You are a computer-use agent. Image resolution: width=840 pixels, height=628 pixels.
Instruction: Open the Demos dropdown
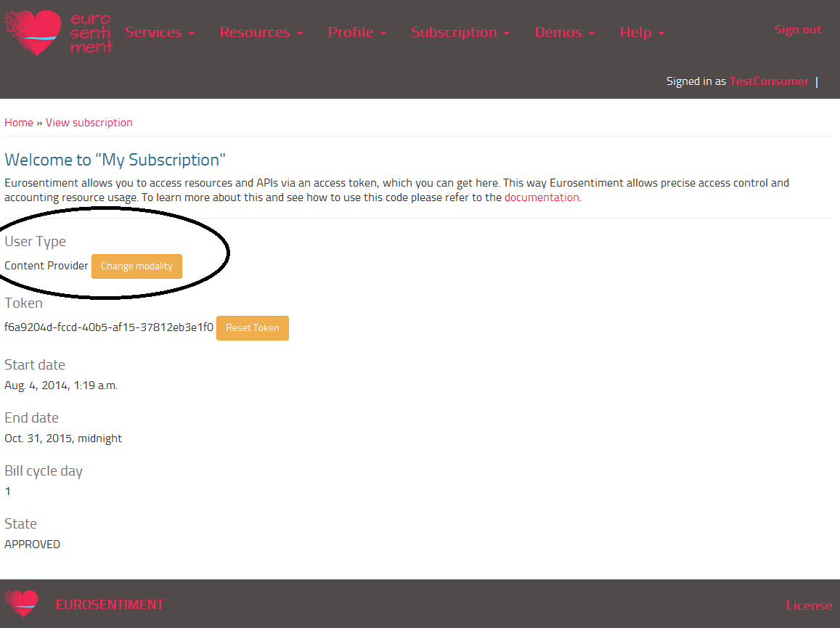pyautogui.click(x=565, y=32)
